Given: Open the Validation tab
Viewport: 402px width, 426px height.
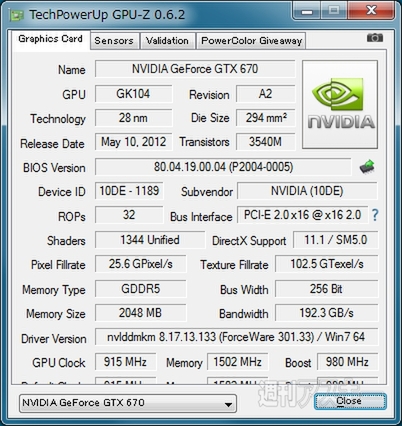Looking at the screenshot, I should pos(167,41).
